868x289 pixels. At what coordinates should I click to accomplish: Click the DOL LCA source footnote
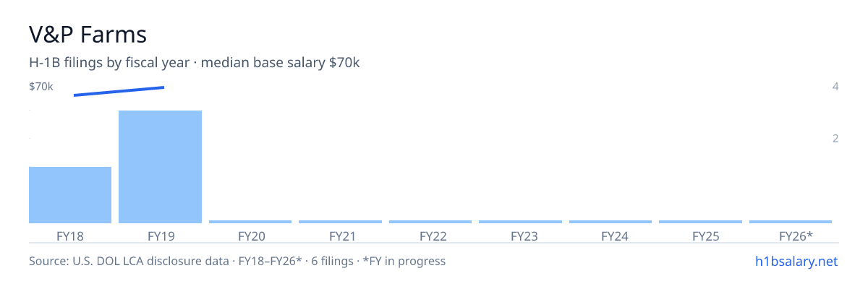pyautogui.click(x=237, y=261)
